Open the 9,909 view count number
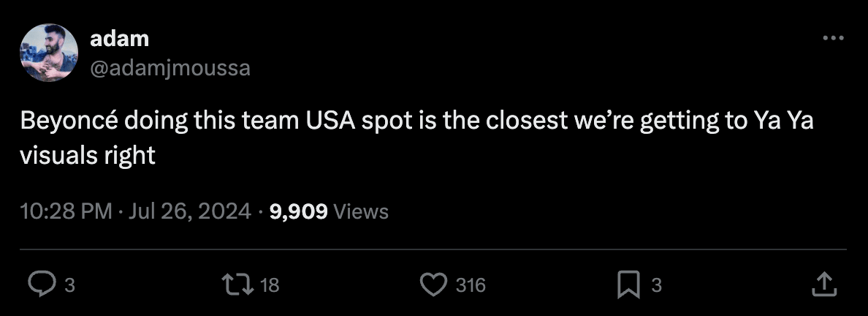 pos(298,211)
